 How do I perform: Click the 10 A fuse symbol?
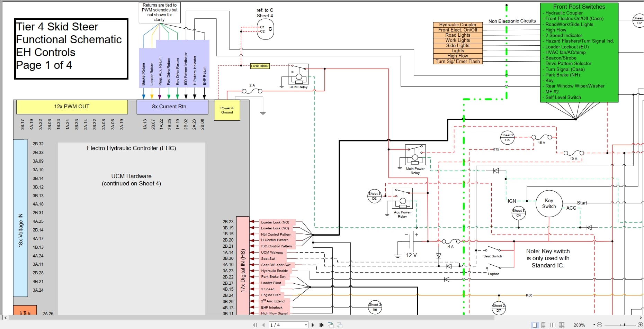pos(574,153)
